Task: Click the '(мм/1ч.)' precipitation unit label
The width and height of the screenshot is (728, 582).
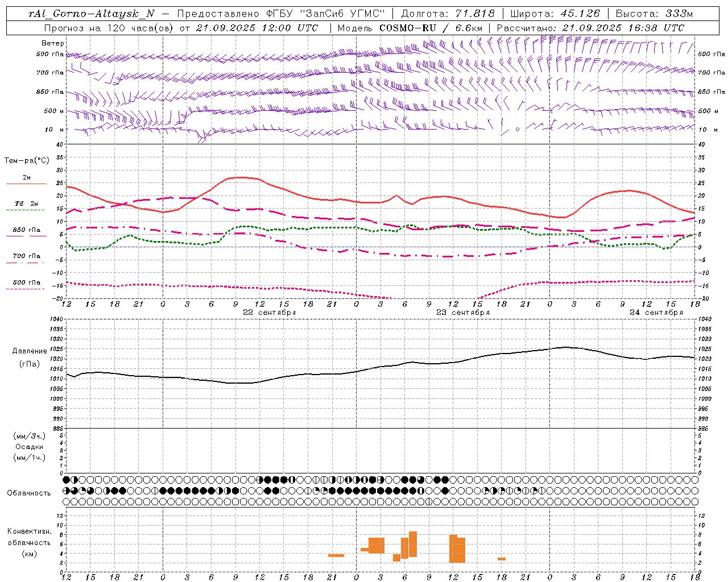Action: [x=30, y=458]
